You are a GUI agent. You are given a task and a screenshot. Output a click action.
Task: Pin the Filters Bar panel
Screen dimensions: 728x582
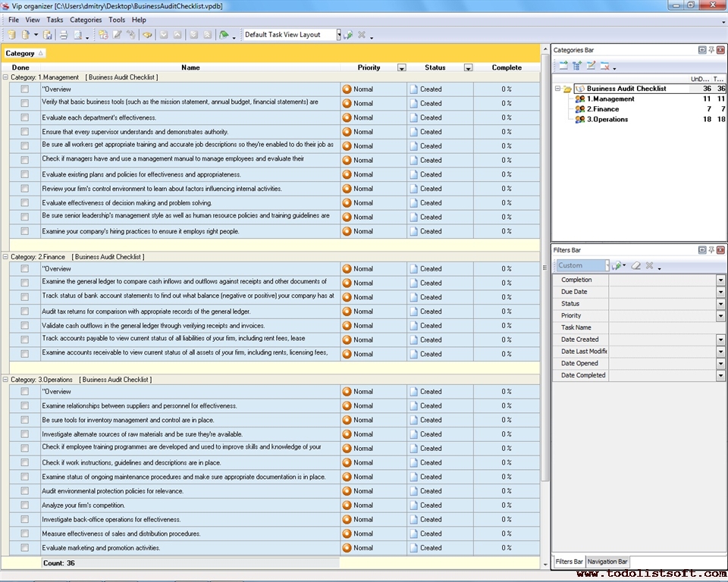(711, 250)
